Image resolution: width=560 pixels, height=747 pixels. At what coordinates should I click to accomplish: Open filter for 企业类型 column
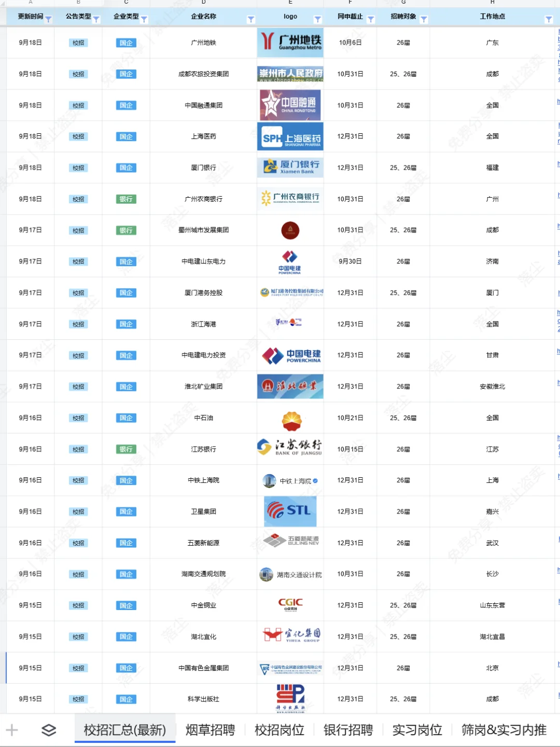pos(144,20)
